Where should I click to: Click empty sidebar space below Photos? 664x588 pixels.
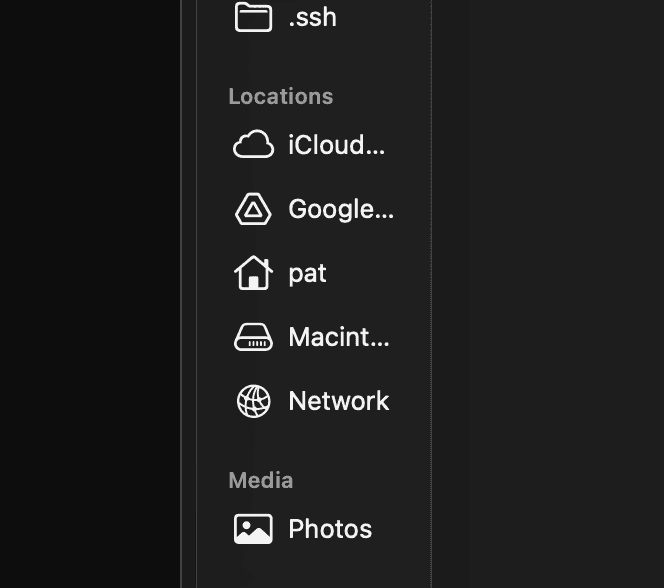(313, 570)
